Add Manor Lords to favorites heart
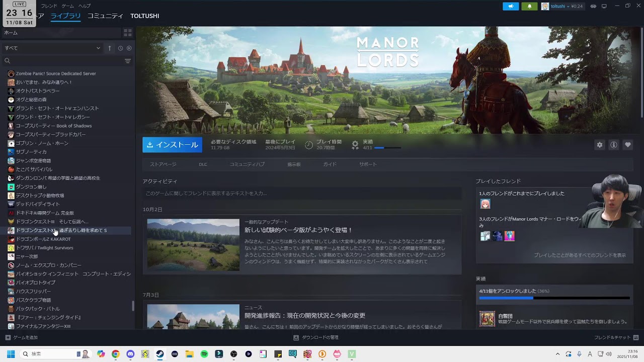Screen dimensions: 644x362 click(x=628, y=145)
